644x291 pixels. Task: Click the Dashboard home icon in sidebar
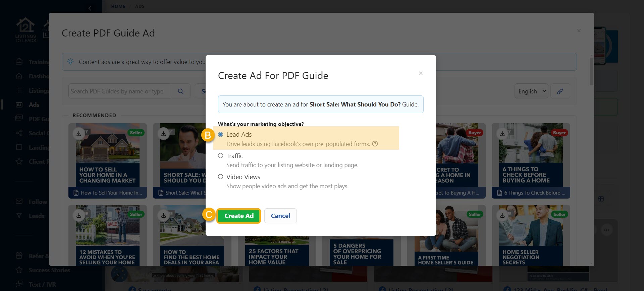coord(19,76)
